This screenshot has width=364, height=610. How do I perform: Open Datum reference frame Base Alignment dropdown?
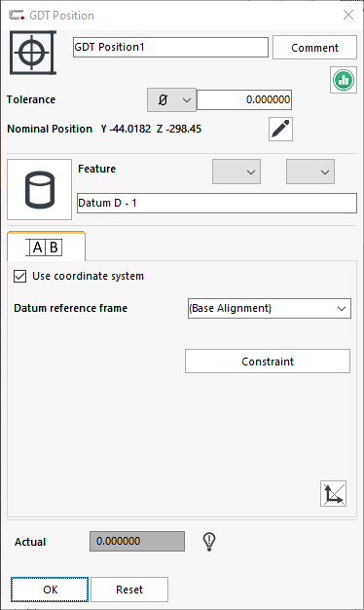click(x=270, y=309)
